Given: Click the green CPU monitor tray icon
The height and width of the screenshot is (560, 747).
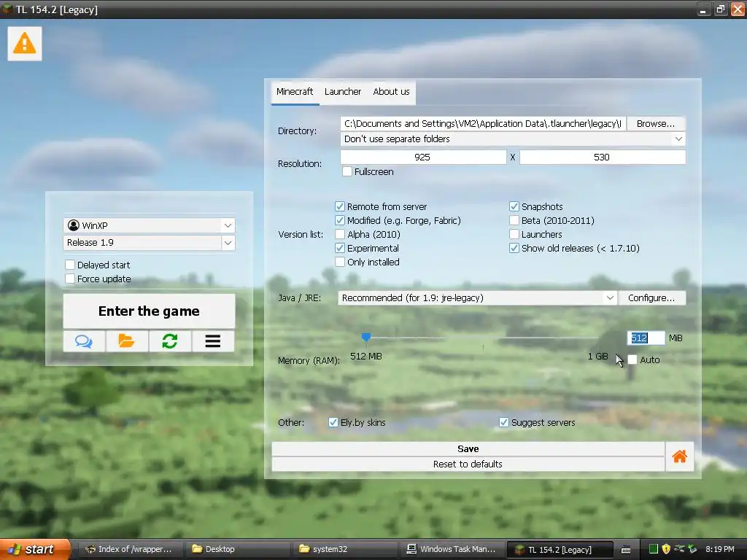Looking at the screenshot, I should pos(653,549).
